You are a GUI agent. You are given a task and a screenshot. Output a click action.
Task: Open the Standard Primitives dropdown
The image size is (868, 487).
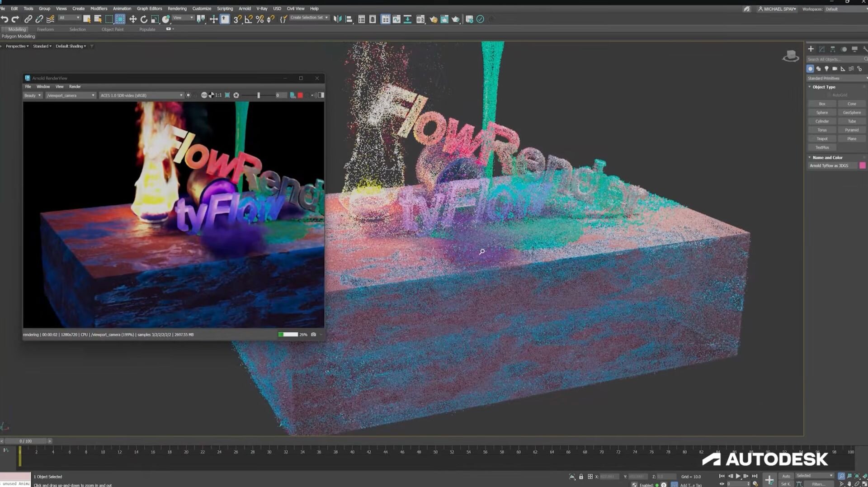(x=836, y=78)
